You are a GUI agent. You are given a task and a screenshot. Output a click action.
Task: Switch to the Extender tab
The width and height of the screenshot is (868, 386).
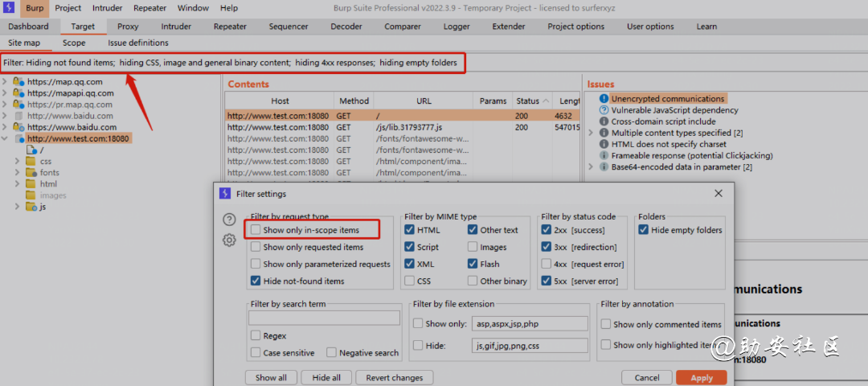tap(509, 27)
